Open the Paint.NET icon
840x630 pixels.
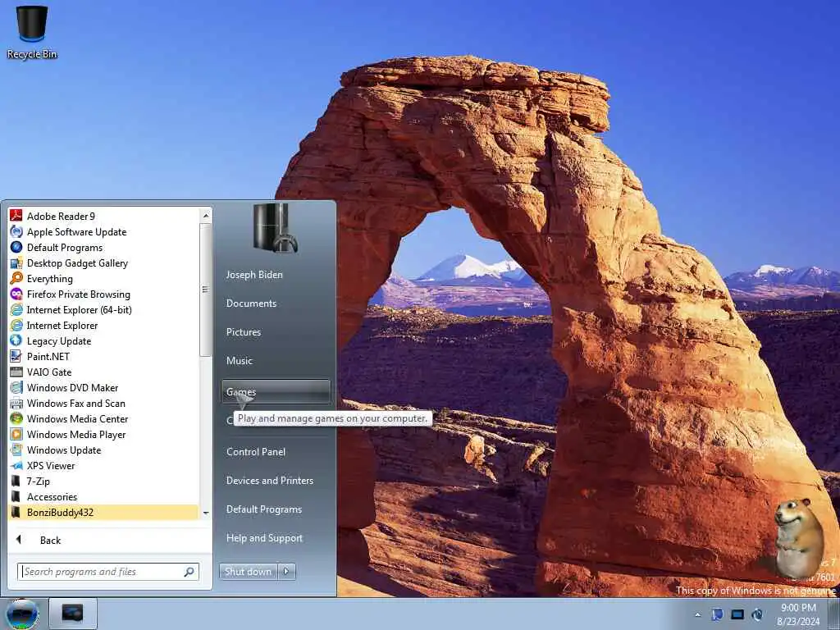pyautogui.click(x=16, y=356)
